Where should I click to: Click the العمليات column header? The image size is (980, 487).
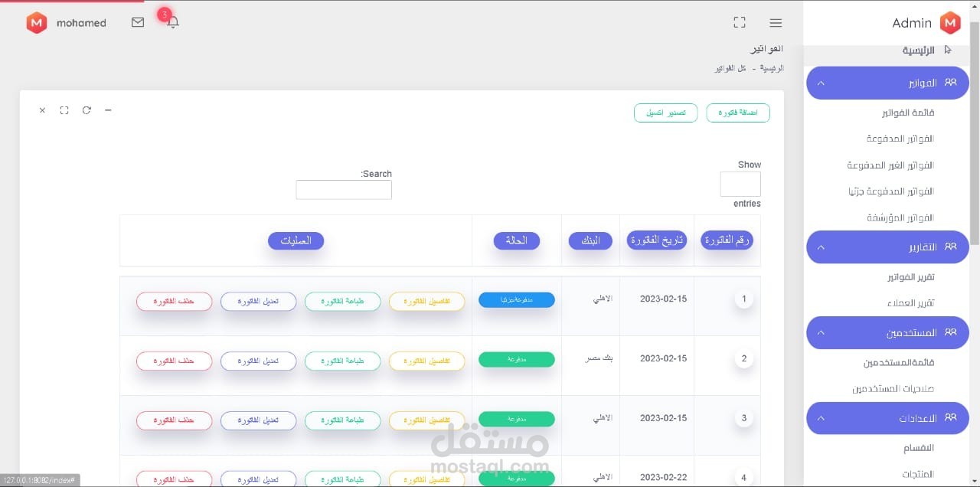[296, 240]
